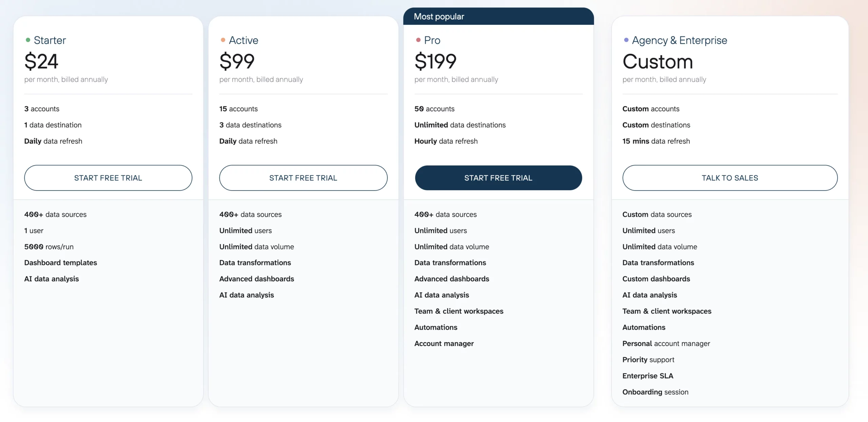Screen dimensions: 868x422
Task: Click the Custom price label
Action: click(657, 61)
